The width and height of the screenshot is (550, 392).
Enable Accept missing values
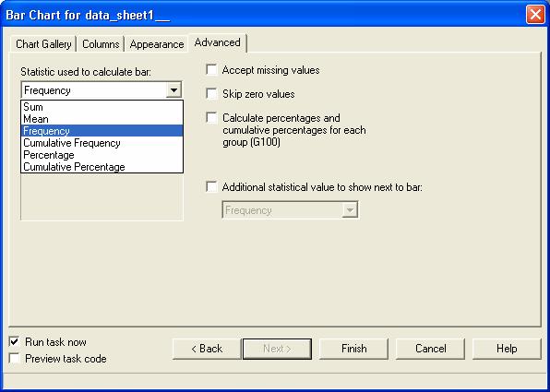pyautogui.click(x=211, y=70)
